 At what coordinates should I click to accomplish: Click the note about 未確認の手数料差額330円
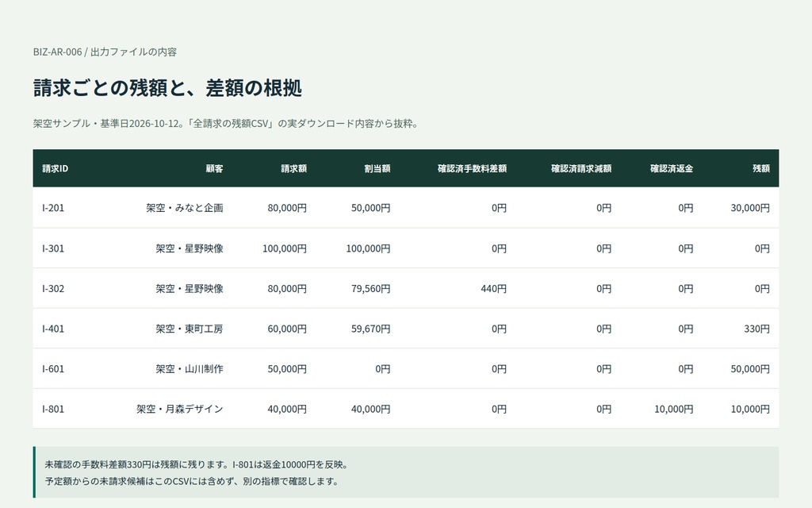198,464
